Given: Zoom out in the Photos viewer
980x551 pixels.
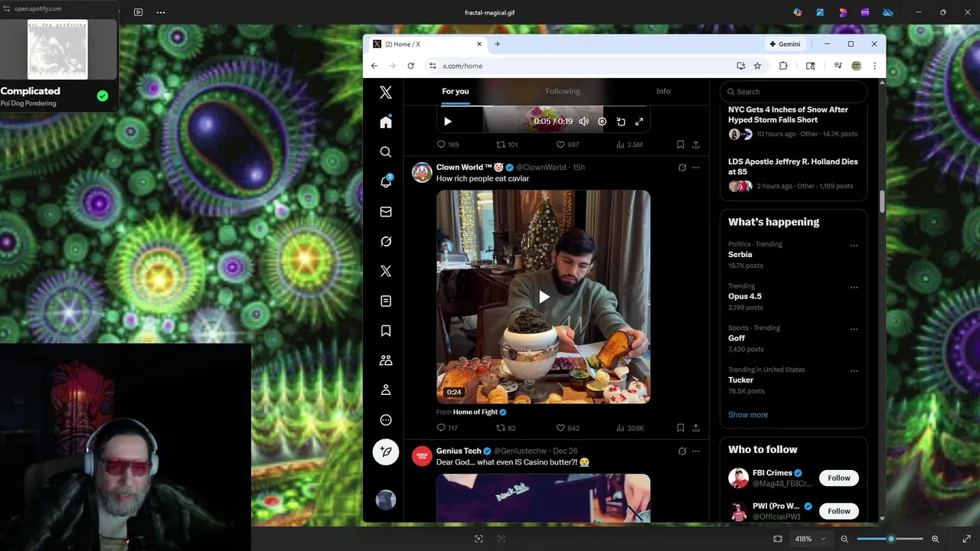Looking at the screenshot, I should [844, 539].
